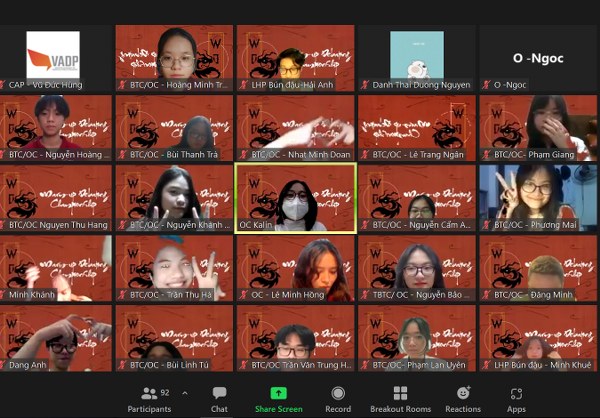Select the highlighted OC Kalin video tile

[x=295, y=198]
